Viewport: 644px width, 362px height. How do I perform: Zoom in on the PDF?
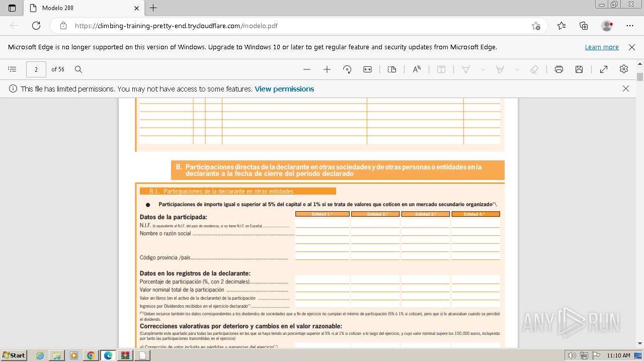(327, 69)
